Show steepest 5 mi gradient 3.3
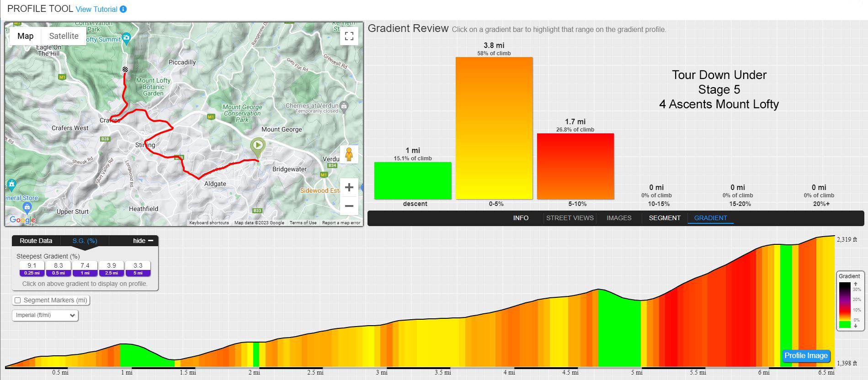The height and width of the screenshot is (380, 868). tap(138, 269)
